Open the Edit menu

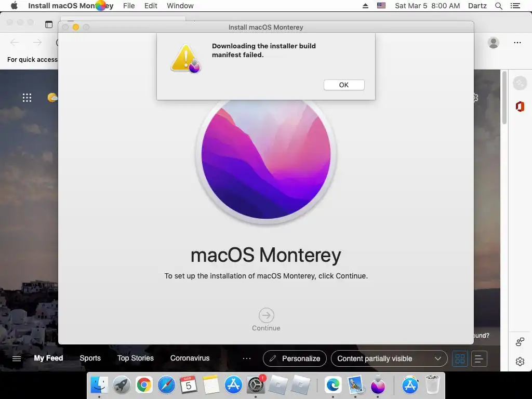coord(151,6)
